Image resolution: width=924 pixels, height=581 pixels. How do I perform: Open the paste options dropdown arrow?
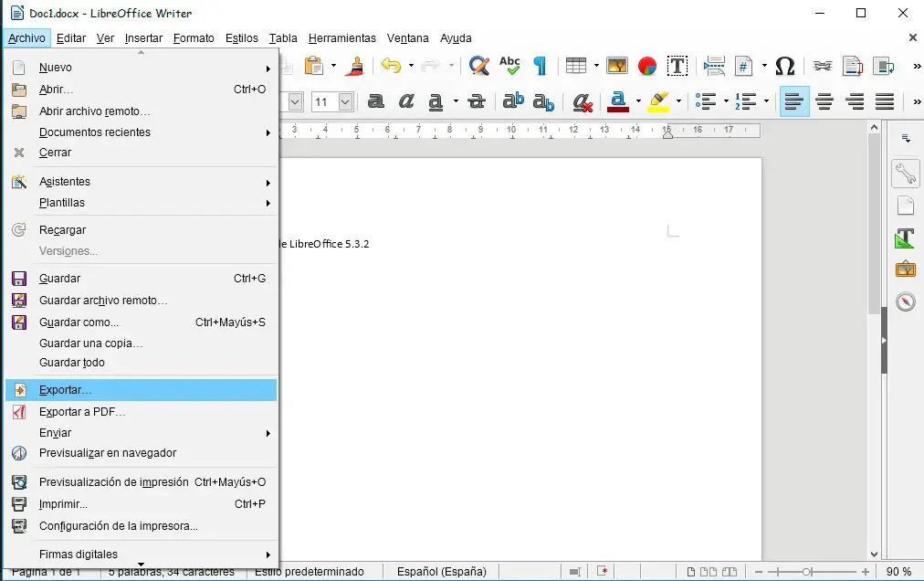[x=333, y=66]
